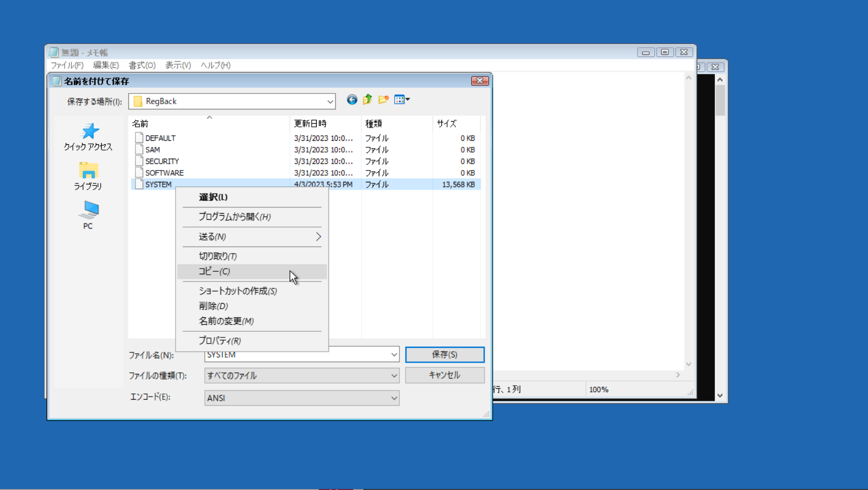Viewport: 868px width, 490px height.
Task: Open PC location in sidebar
Action: tap(88, 215)
